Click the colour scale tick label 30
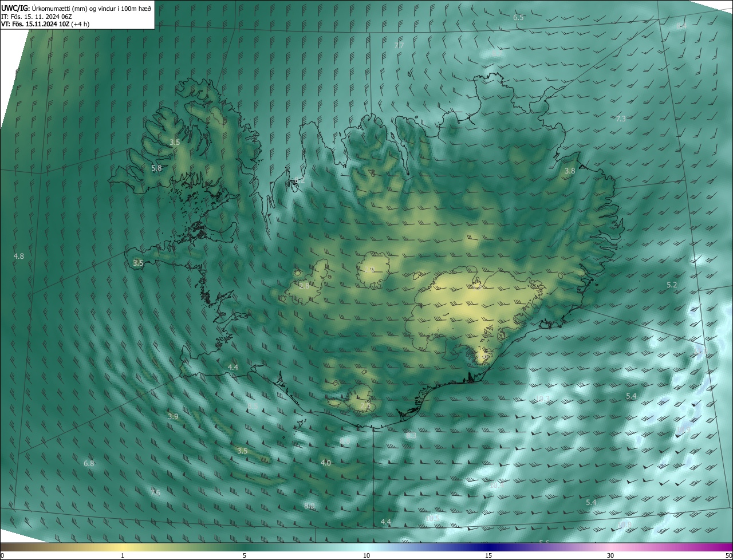 610,555
